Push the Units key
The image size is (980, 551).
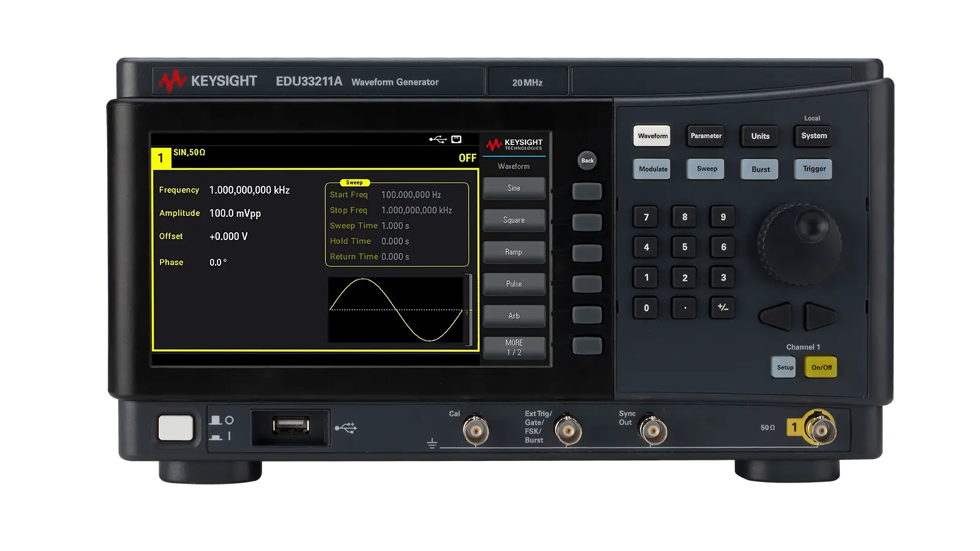pyautogui.click(x=760, y=136)
